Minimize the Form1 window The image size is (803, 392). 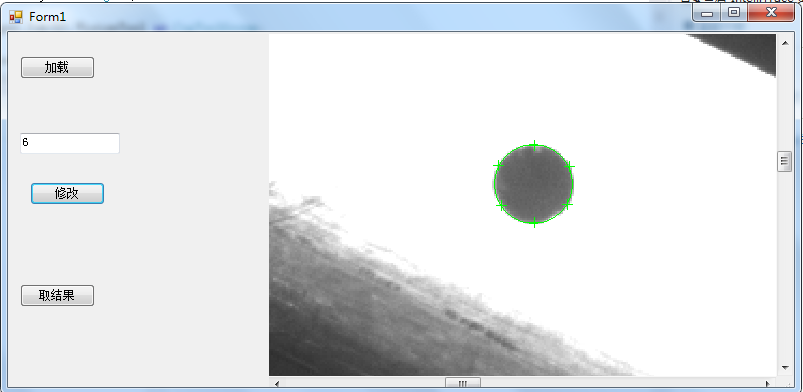(x=707, y=13)
